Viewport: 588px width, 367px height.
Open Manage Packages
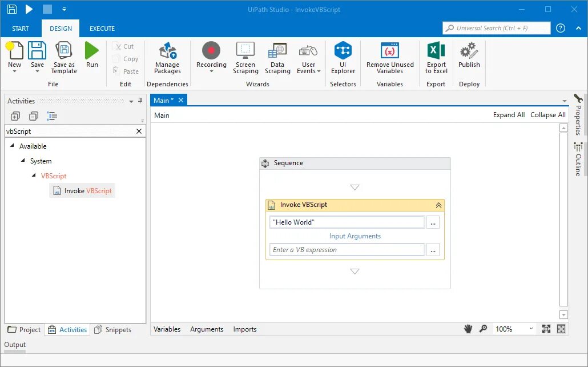167,58
